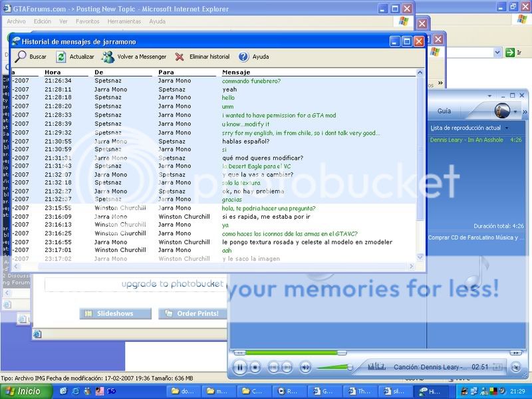532x399 pixels.
Task: Click the Buscar magnifier icon
Action: coord(21,57)
